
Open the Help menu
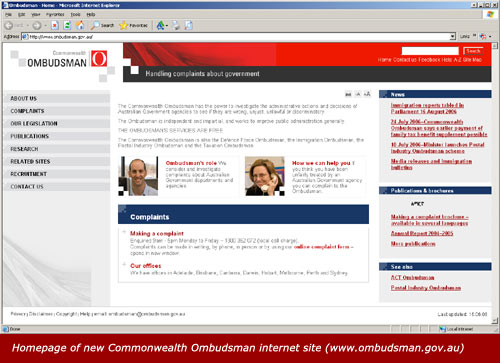(x=91, y=14)
